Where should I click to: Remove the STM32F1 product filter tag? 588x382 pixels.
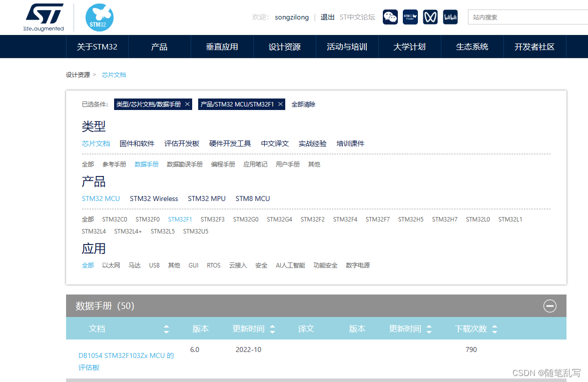click(280, 104)
